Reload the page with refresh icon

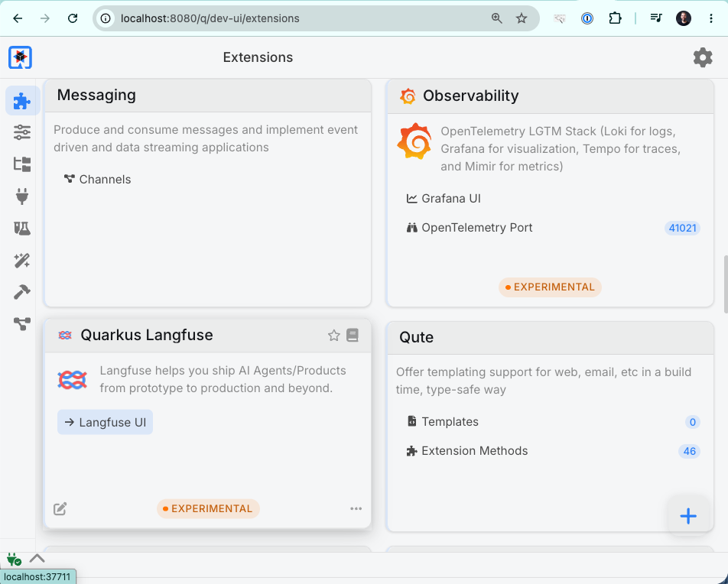coord(73,18)
